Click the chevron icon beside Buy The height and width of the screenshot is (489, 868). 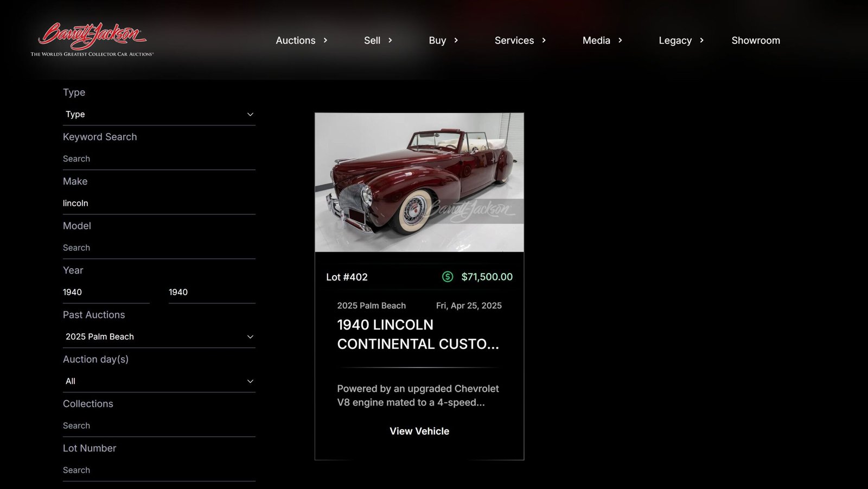(456, 40)
